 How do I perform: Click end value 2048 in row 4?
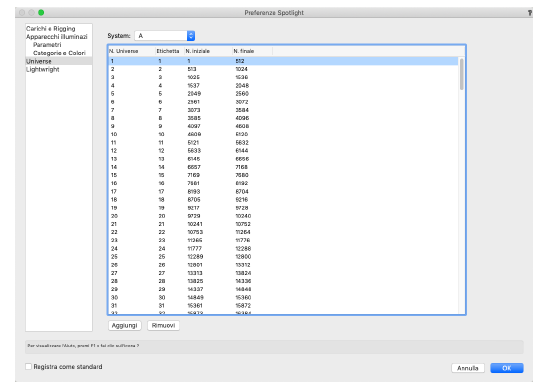(x=242, y=86)
